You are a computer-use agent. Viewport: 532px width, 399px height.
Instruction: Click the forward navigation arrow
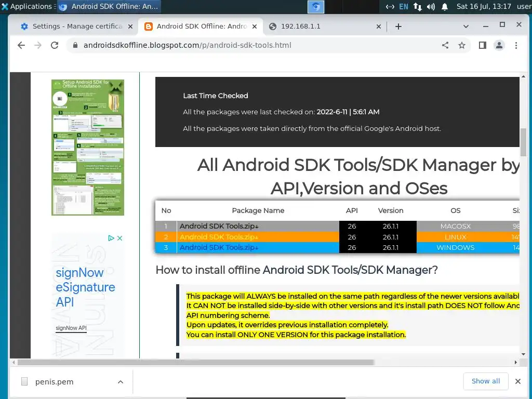coord(38,45)
